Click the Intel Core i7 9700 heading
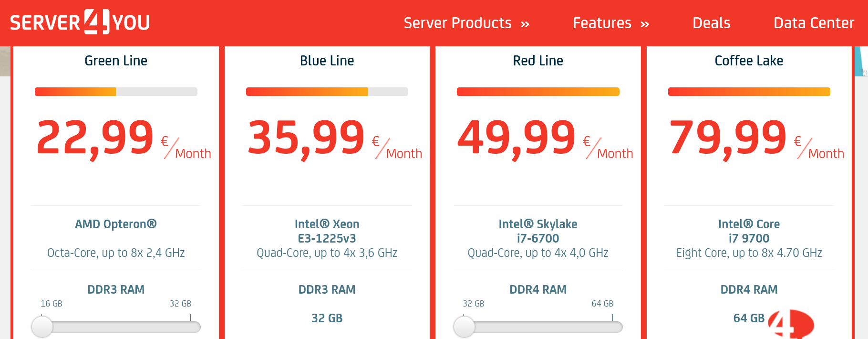 point(749,231)
